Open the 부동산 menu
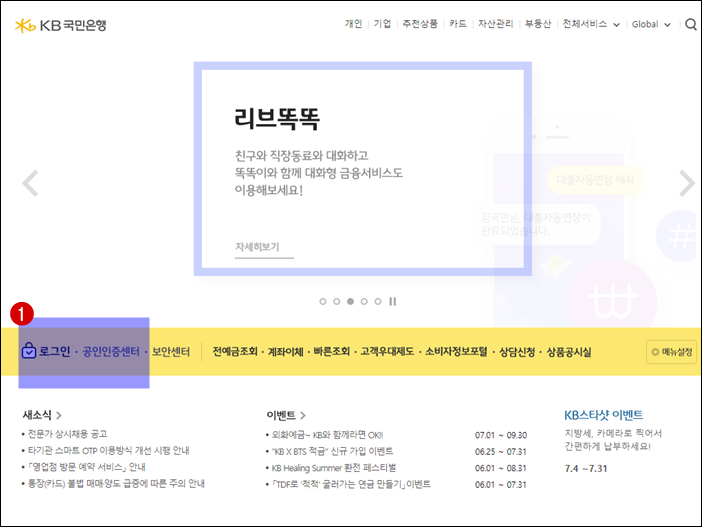The image size is (702, 527). click(538, 24)
